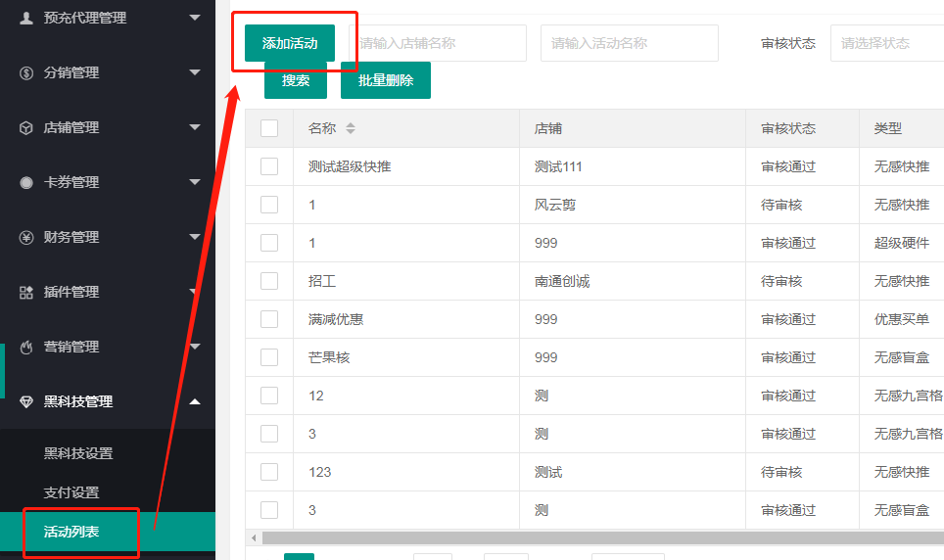Expand 店铺管理 menu arrow
Image resolution: width=944 pixels, height=560 pixels.
pyautogui.click(x=195, y=127)
